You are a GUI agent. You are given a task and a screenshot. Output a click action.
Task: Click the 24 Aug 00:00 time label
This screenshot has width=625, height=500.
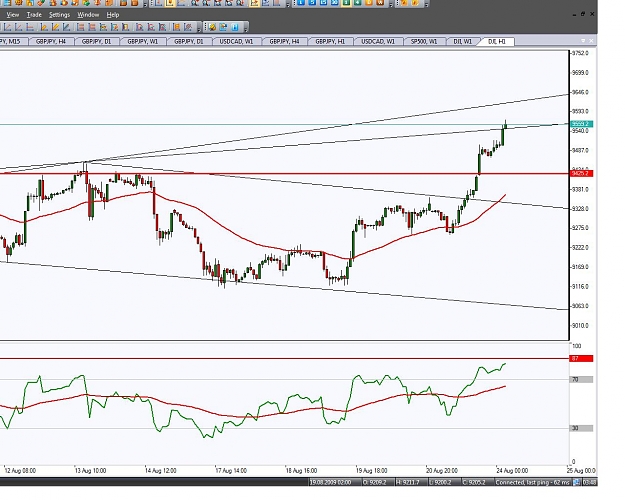tap(512, 471)
